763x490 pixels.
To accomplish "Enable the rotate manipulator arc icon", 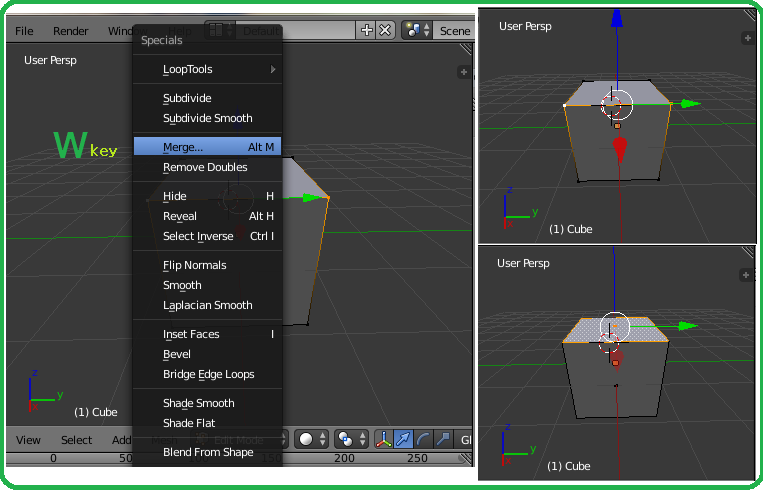I will [423, 439].
